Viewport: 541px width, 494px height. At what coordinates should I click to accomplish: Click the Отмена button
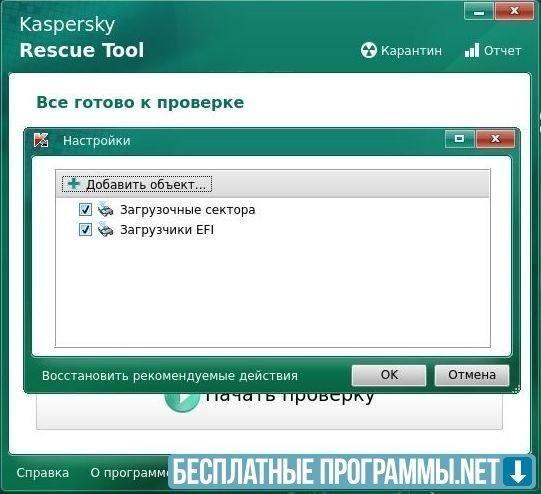[472, 375]
